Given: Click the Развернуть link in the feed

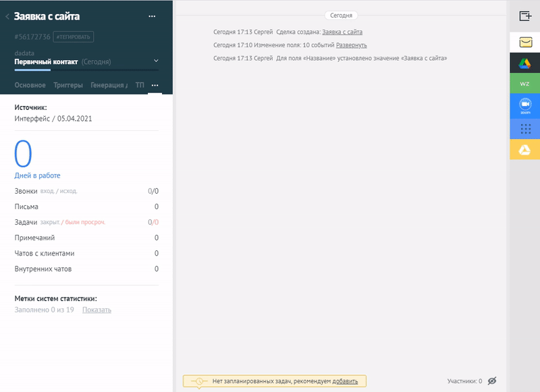Looking at the screenshot, I should [x=351, y=45].
